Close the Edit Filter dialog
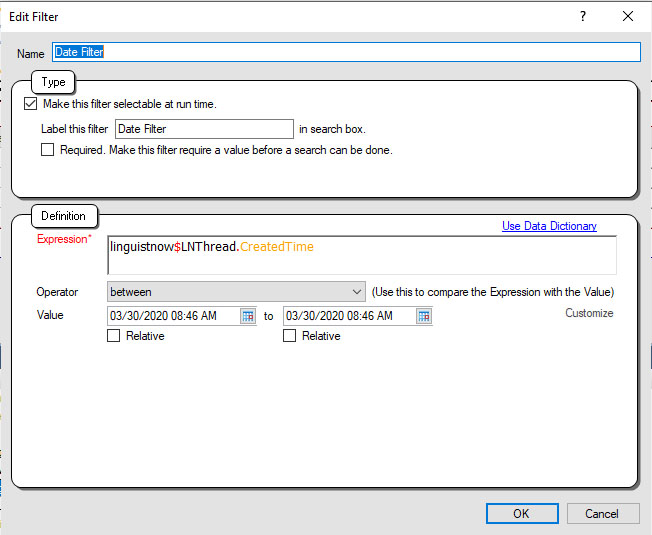The width and height of the screenshot is (652, 535). point(627,16)
